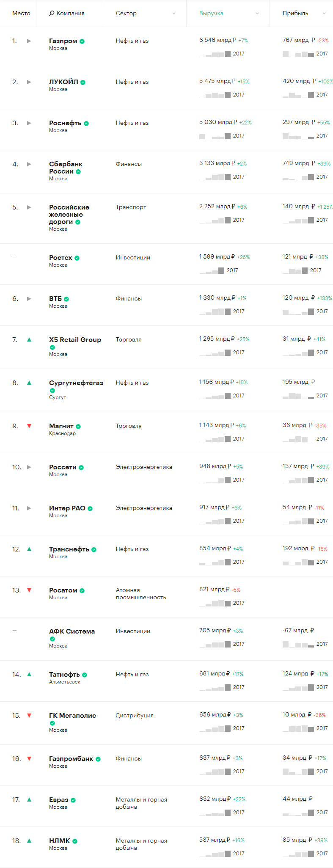Click the green up arrow beside X5 Retail Group
This screenshot has width=333, height=868.
29,339
